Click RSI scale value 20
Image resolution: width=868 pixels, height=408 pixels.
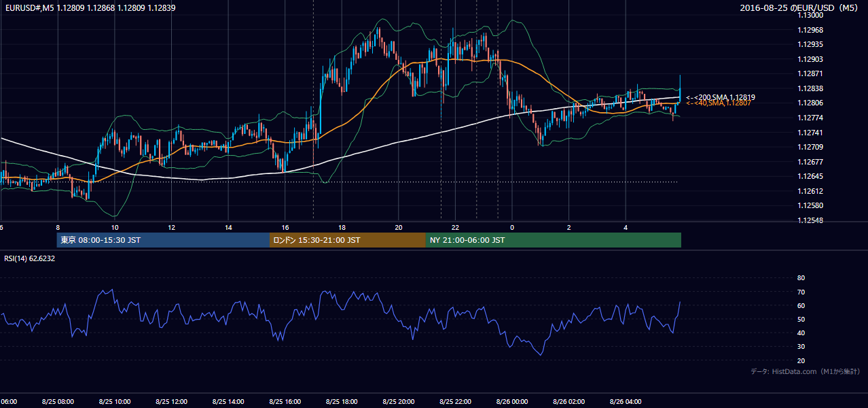click(x=801, y=360)
